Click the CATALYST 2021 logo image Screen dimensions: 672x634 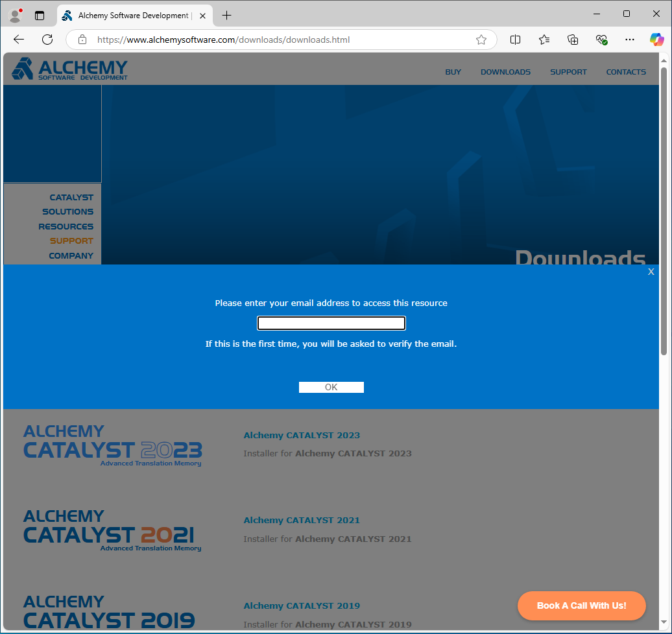pyautogui.click(x=112, y=530)
